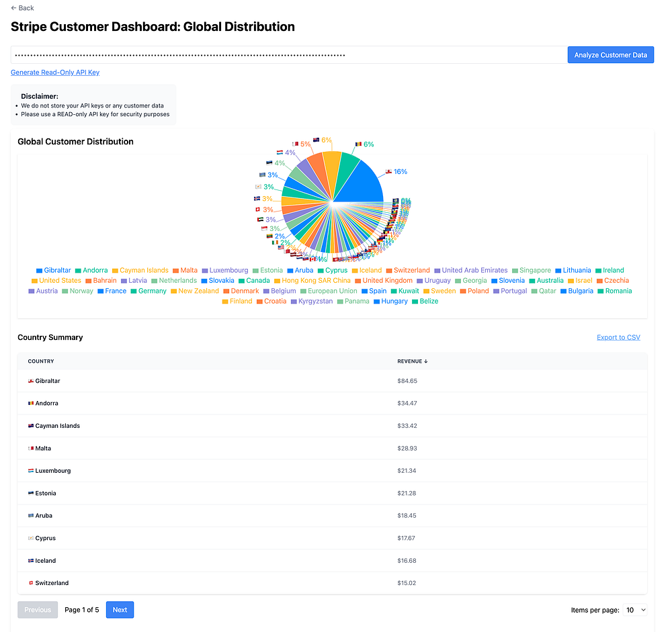Viewport: 672px width, 632px height.
Task: Toggle Andorra legend color swatch
Action: pyautogui.click(x=78, y=271)
